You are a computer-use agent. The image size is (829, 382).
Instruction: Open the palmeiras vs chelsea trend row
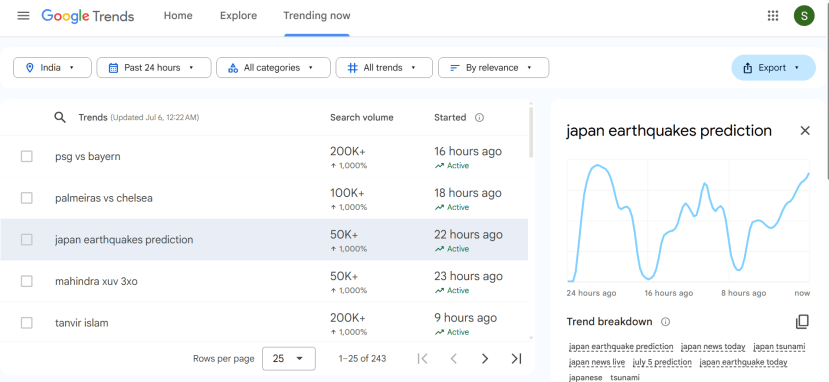click(264, 198)
